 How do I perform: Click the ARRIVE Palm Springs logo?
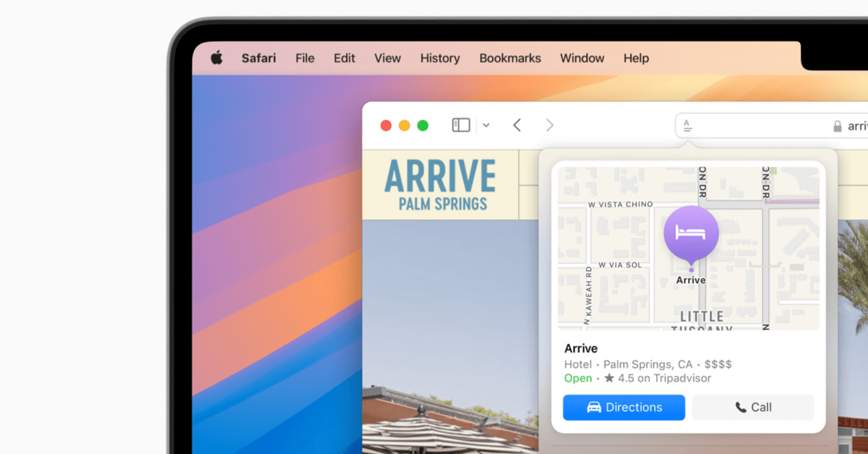point(441,185)
